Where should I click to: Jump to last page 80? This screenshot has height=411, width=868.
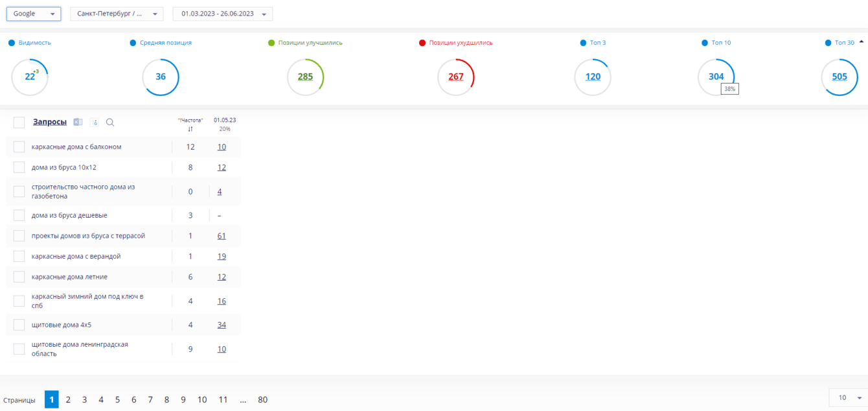(x=262, y=399)
